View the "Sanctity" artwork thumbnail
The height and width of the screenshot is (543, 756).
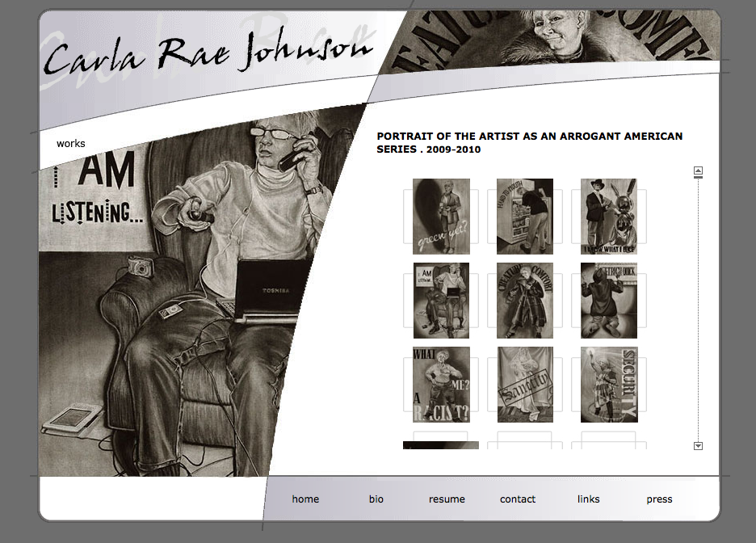(x=525, y=385)
